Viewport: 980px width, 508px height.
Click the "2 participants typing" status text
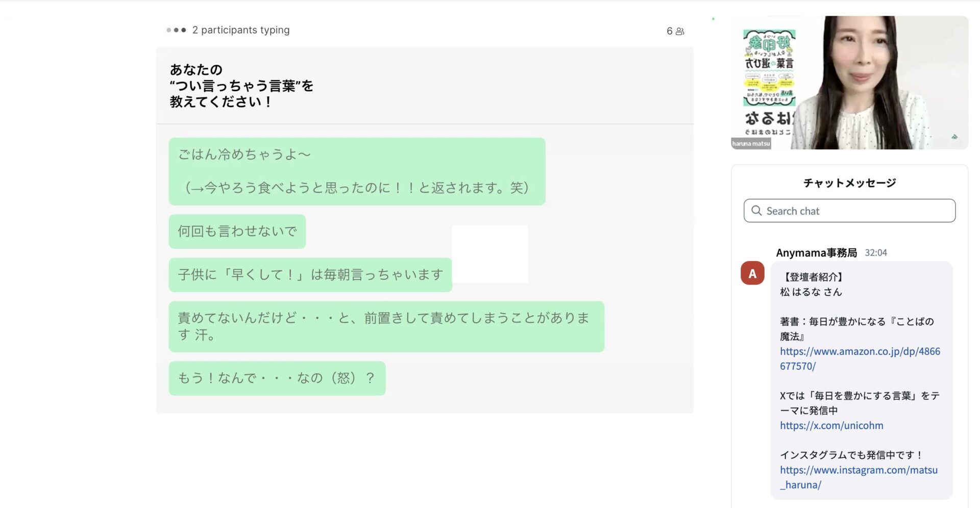coord(240,30)
